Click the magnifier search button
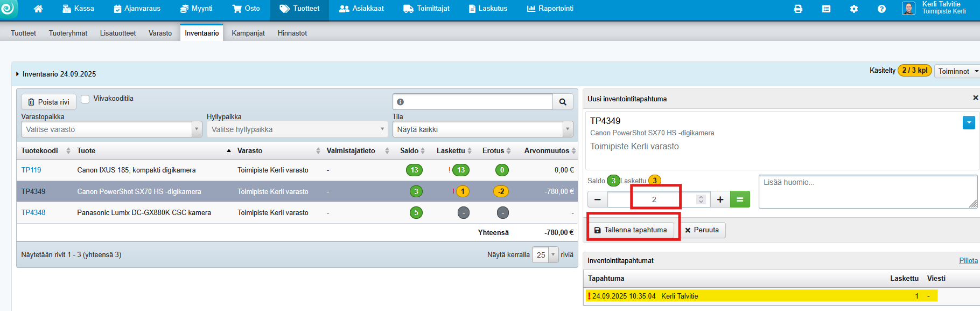 [563, 102]
